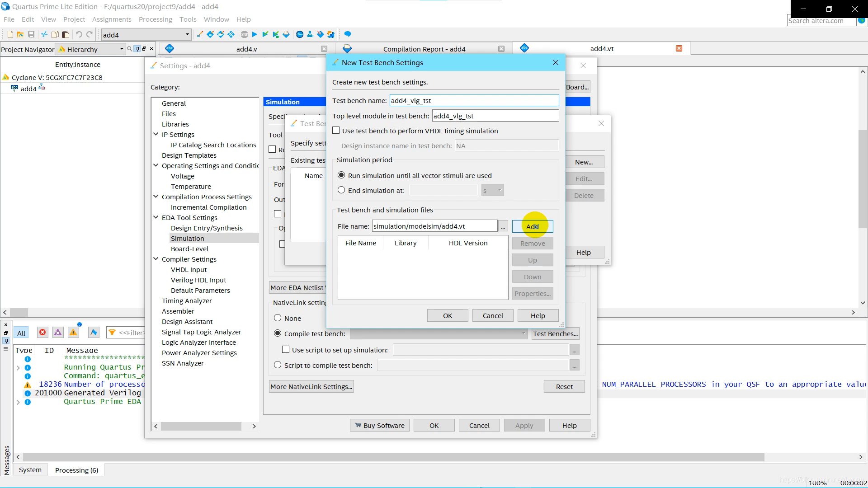The width and height of the screenshot is (868, 488).
Task: Open Assignments menu in menu bar
Action: coord(112,19)
